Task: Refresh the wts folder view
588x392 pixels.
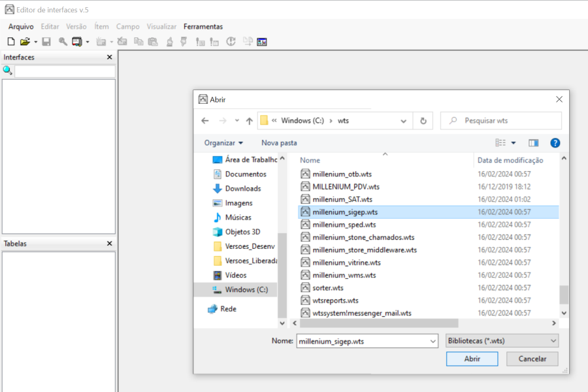Action: (423, 121)
